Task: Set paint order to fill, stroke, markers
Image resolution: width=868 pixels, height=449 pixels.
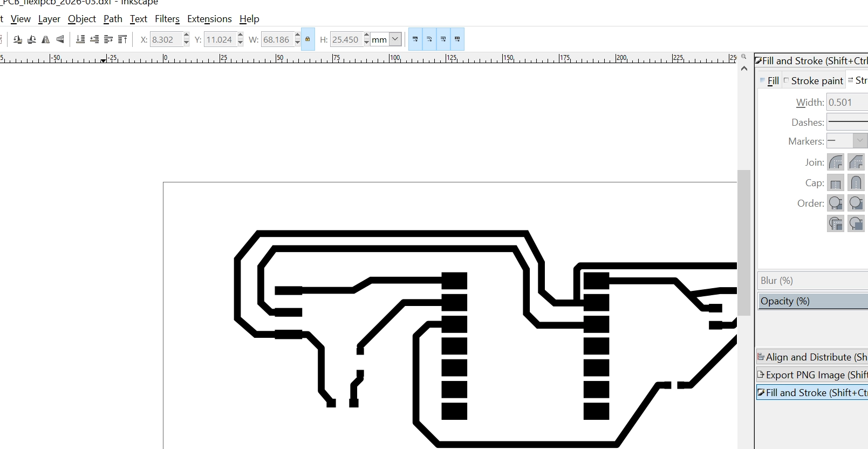Action: [836, 203]
